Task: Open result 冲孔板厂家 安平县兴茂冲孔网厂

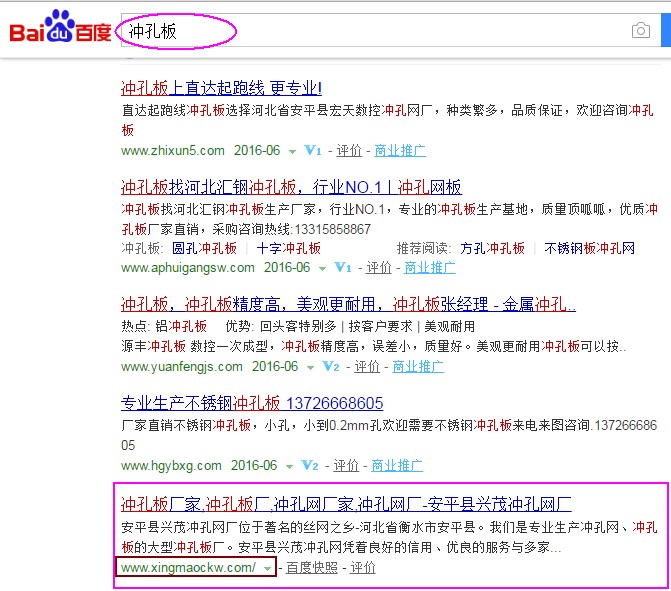Action: tap(346, 504)
